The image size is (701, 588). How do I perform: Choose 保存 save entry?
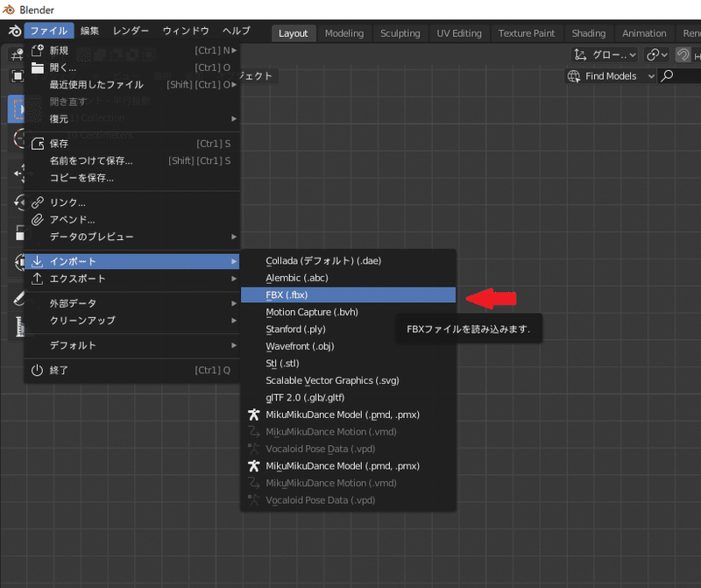coord(132,144)
